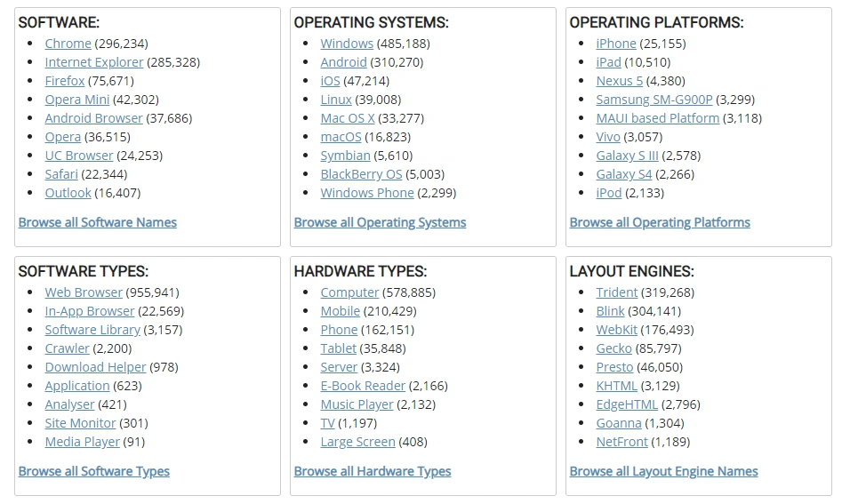Open the UC Browser link
Image resolution: width=842 pixels, height=504 pixels.
[x=79, y=156]
